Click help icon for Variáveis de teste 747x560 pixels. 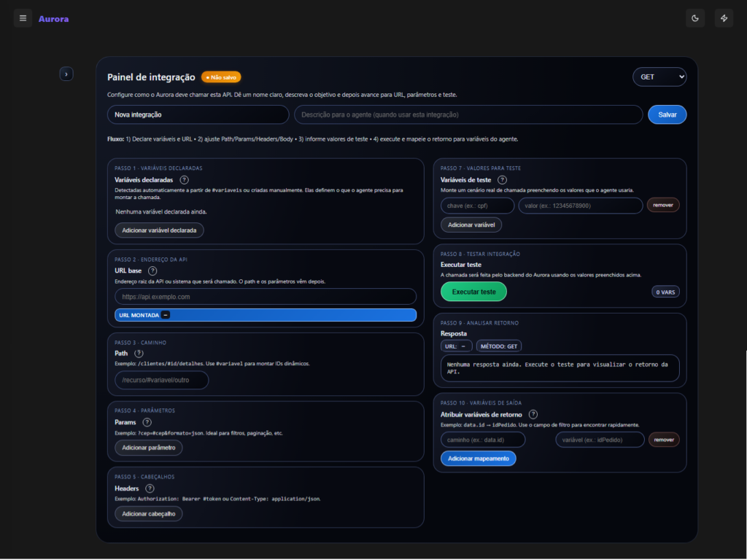pos(502,180)
